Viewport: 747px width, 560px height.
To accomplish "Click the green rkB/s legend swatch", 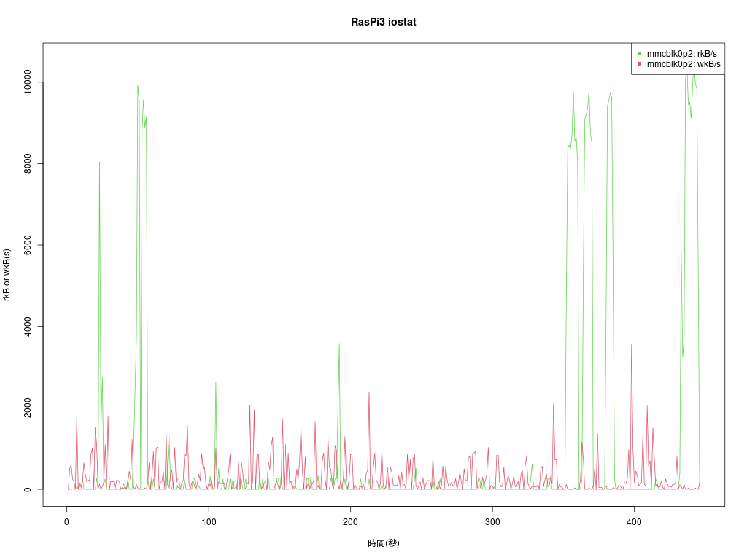I will pyautogui.click(x=639, y=54).
